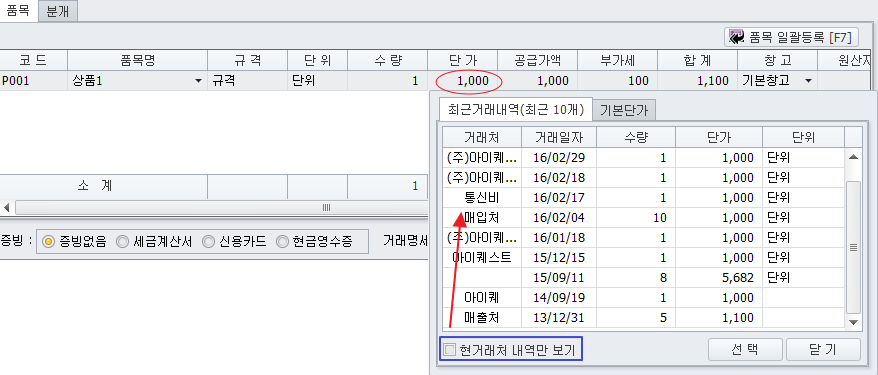This screenshot has width=878, height=375.
Task: Click the 거래일자 header in popup
Action: (x=559, y=137)
